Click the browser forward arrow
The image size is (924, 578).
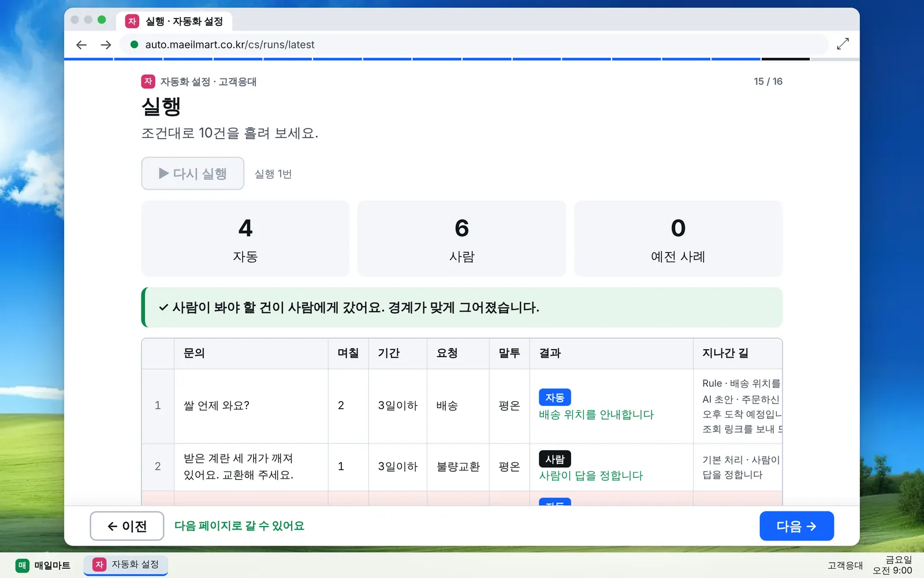(106, 45)
